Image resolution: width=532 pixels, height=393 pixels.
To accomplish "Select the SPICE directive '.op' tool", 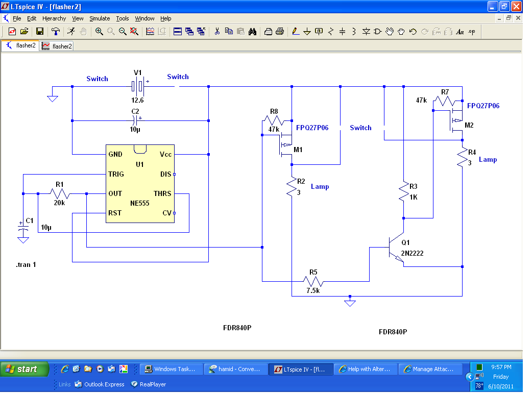I will 472,32.
